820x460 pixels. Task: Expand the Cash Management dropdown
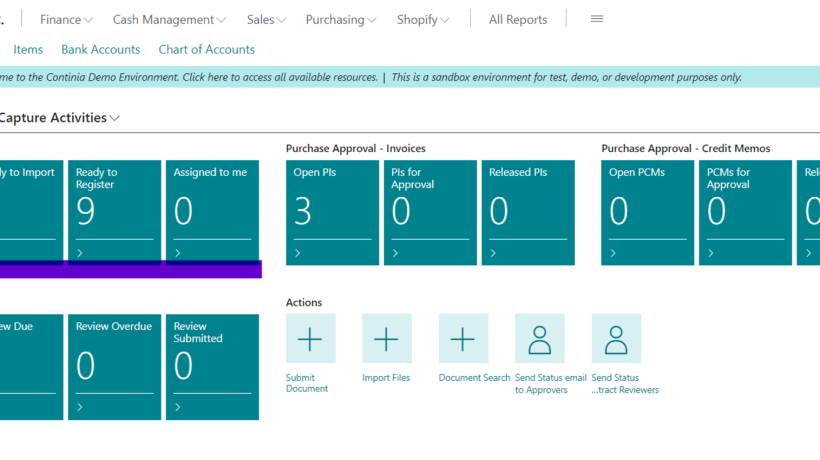click(169, 20)
